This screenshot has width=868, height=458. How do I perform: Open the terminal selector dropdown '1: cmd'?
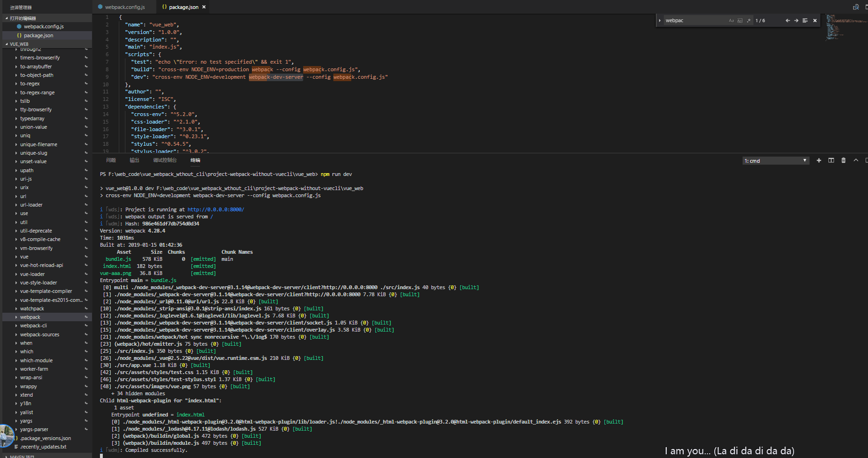[x=776, y=161]
